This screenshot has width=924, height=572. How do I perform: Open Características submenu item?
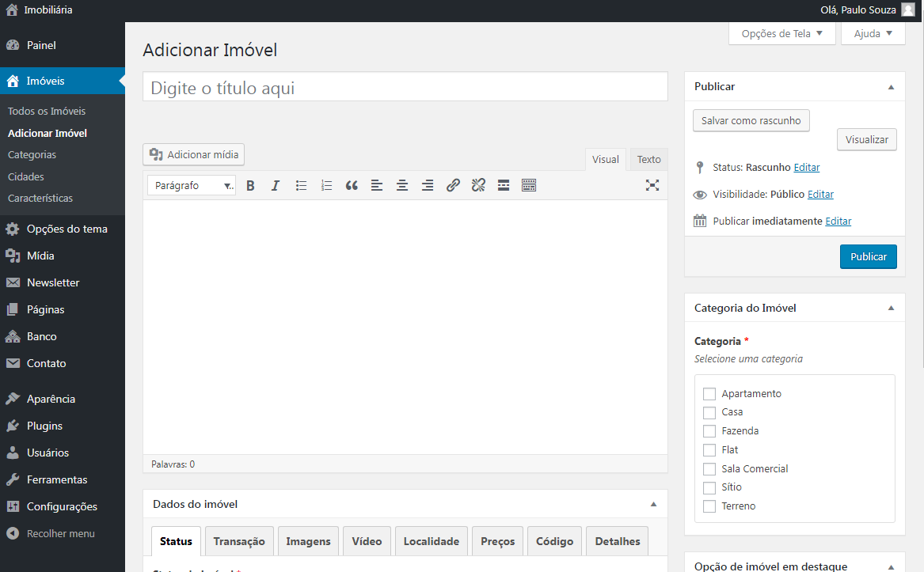(x=40, y=199)
